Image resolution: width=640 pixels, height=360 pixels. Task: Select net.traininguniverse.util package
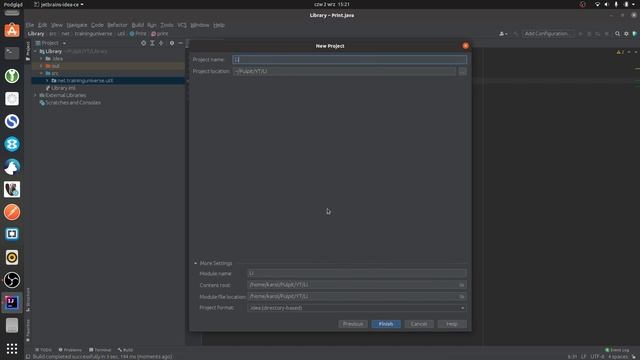tap(85, 81)
